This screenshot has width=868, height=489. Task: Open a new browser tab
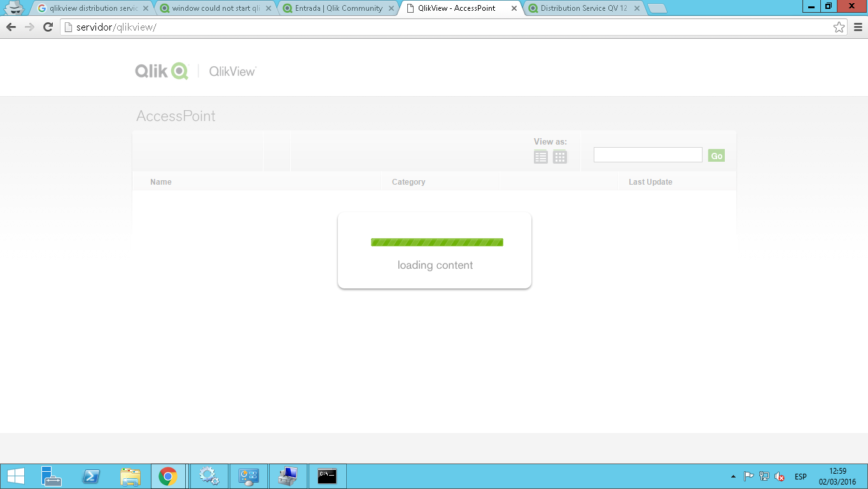tap(657, 9)
